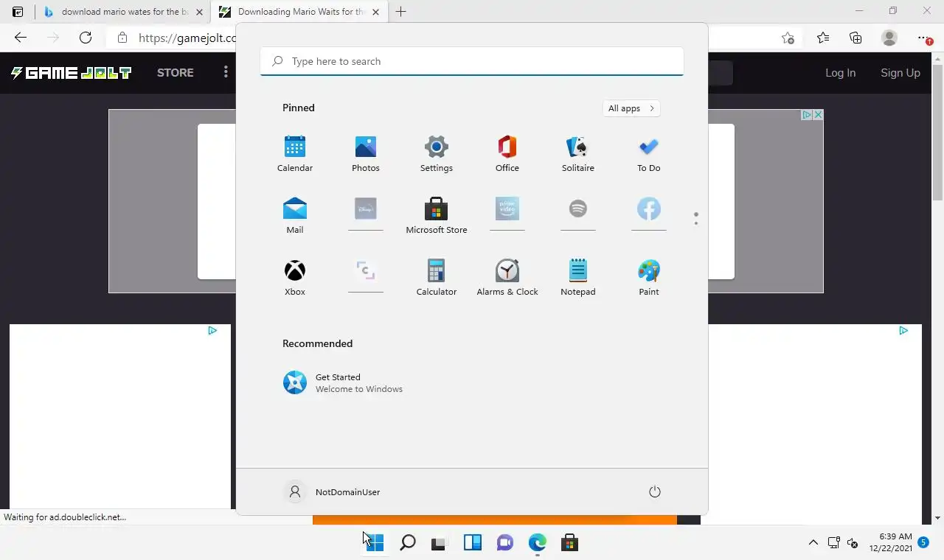Open taskbar Search
The image size is (944, 560).
(407, 543)
